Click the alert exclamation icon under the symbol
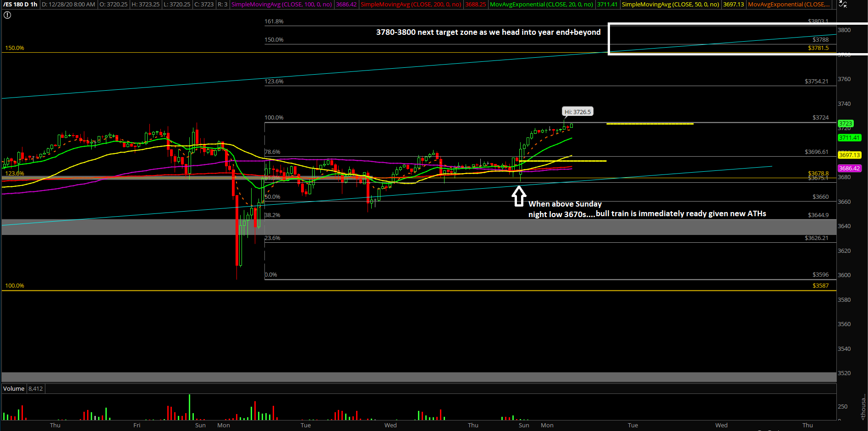The image size is (868, 431). click(x=7, y=15)
